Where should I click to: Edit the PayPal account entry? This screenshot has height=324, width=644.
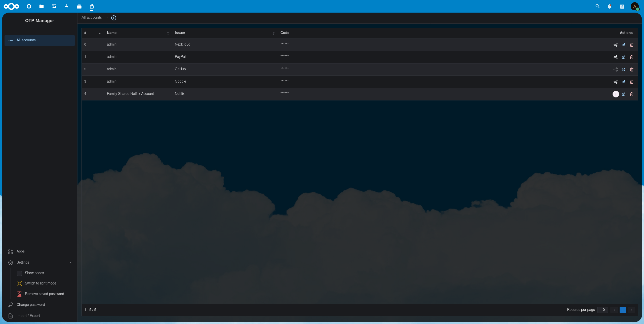[x=623, y=57]
